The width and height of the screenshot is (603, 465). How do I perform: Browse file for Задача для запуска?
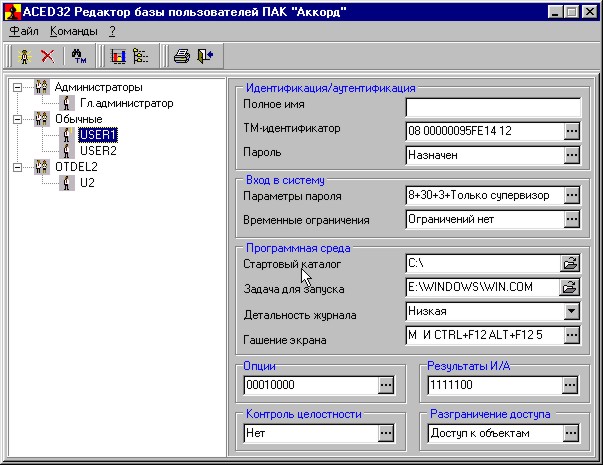pyautogui.click(x=570, y=287)
